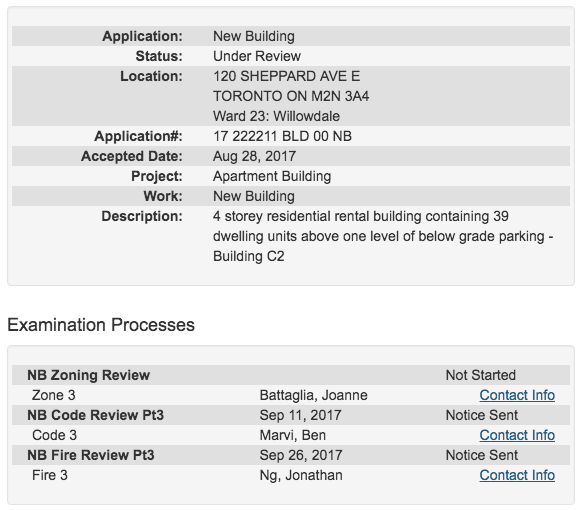Click the Fire 3 examiner row
Viewport: 583px width, 510px height.
[x=291, y=475]
